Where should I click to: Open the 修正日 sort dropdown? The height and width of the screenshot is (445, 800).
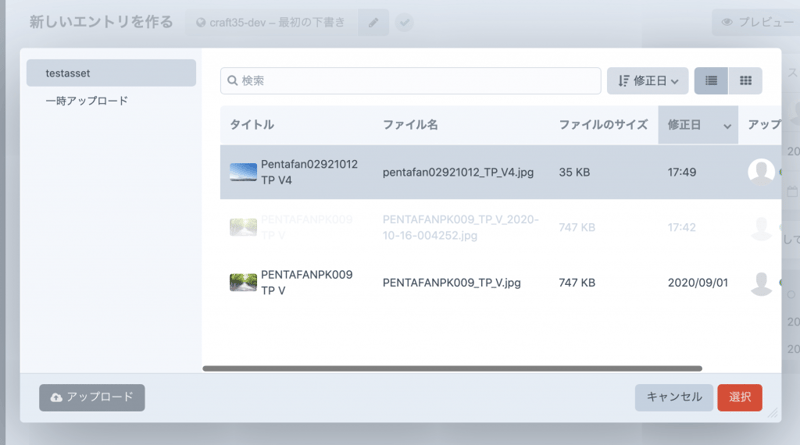pyautogui.click(x=647, y=81)
